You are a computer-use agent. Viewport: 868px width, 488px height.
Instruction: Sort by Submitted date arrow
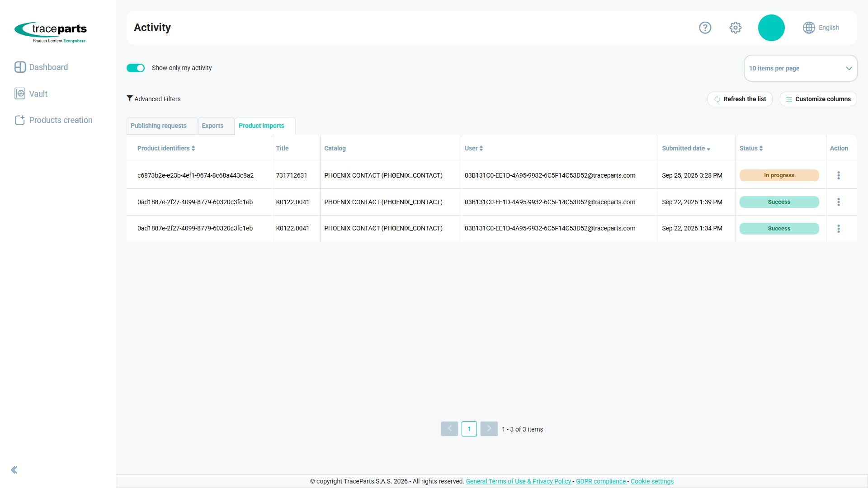pos(708,149)
